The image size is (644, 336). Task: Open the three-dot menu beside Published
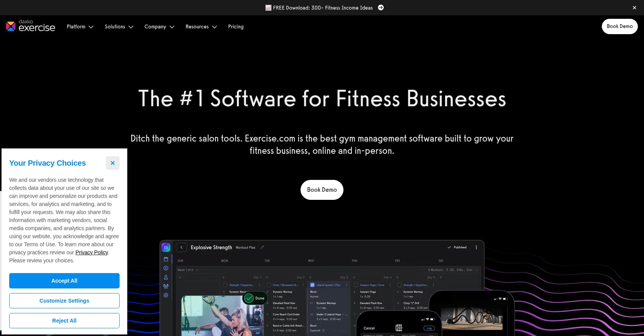point(476,247)
